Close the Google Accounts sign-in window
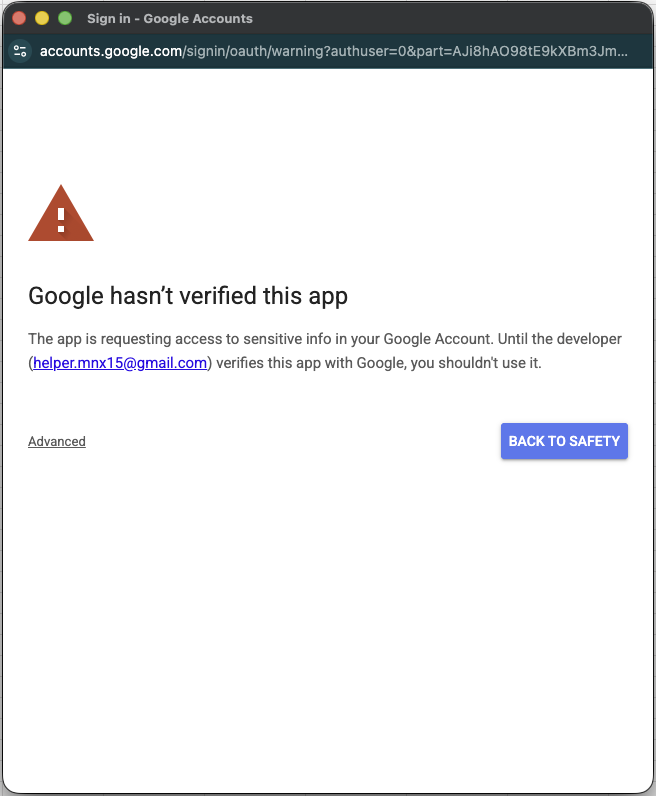The height and width of the screenshot is (796, 656). tap(18, 18)
